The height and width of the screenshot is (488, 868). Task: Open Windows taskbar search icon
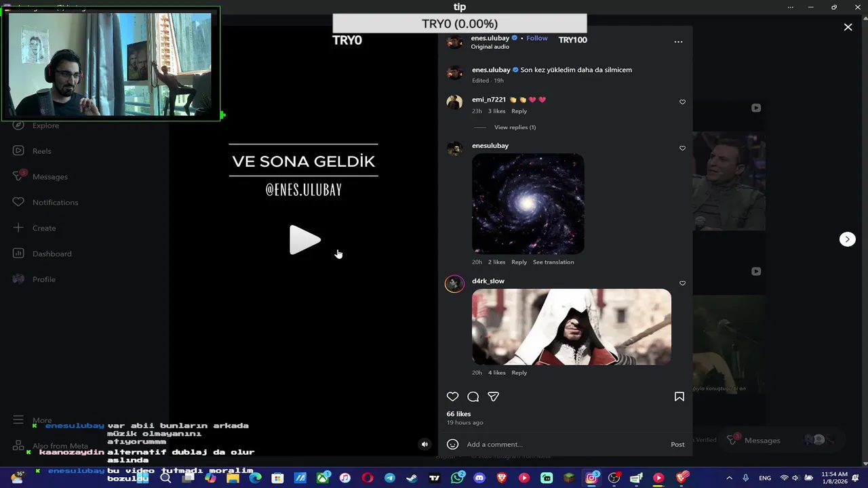(x=166, y=478)
